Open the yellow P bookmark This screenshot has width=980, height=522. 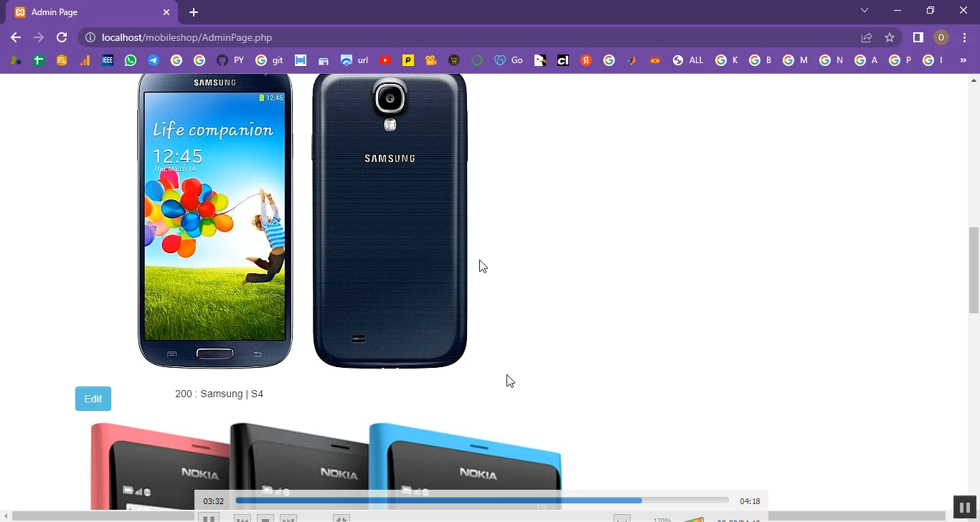408,60
